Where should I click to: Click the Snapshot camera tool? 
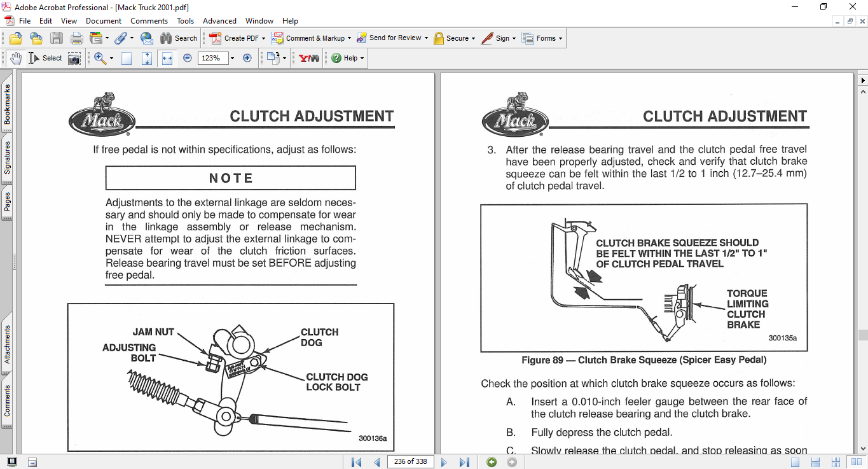pos(74,58)
